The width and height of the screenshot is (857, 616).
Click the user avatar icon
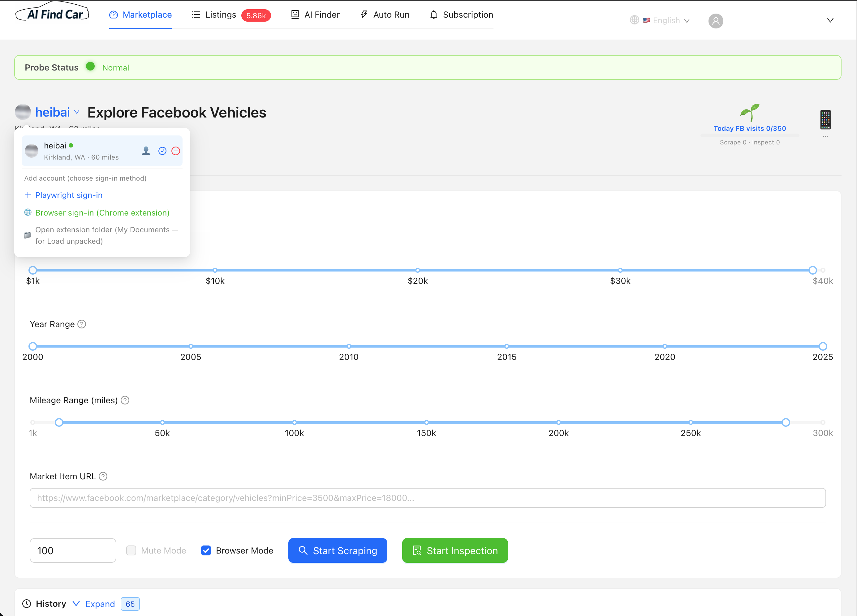click(x=716, y=21)
